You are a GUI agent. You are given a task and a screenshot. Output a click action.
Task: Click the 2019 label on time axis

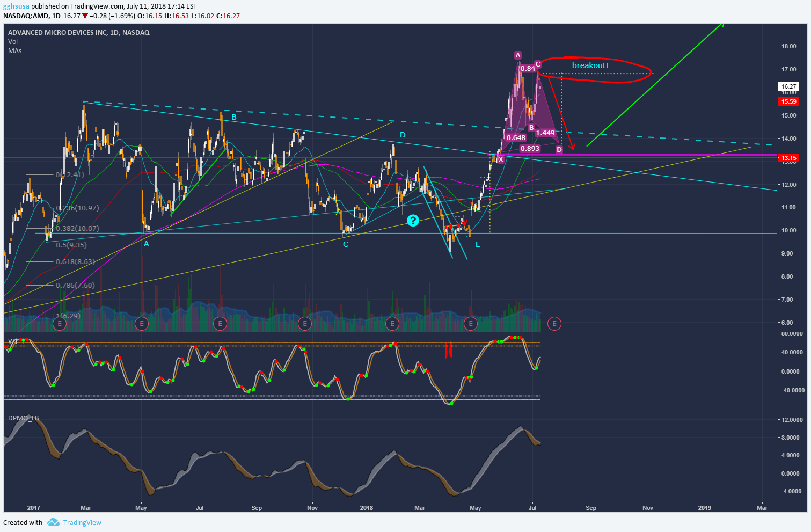pyautogui.click(x=704, y=508)
